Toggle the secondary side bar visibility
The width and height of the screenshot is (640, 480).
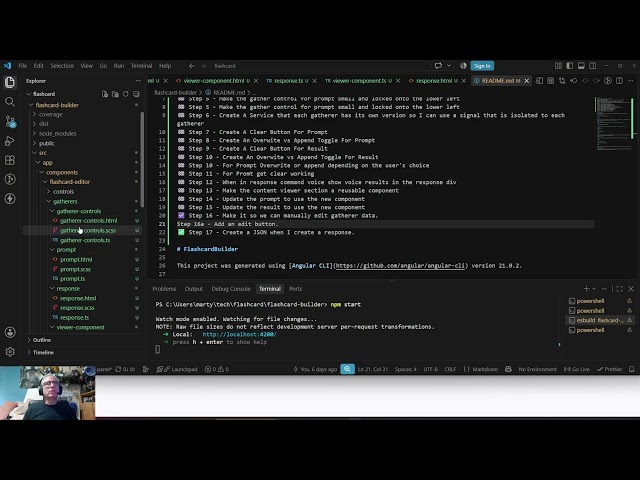(592, 66)
